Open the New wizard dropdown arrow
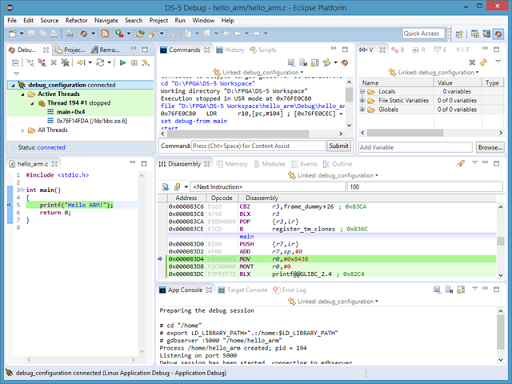The height and width of the screenshot is (384, 512). point(22,34)
